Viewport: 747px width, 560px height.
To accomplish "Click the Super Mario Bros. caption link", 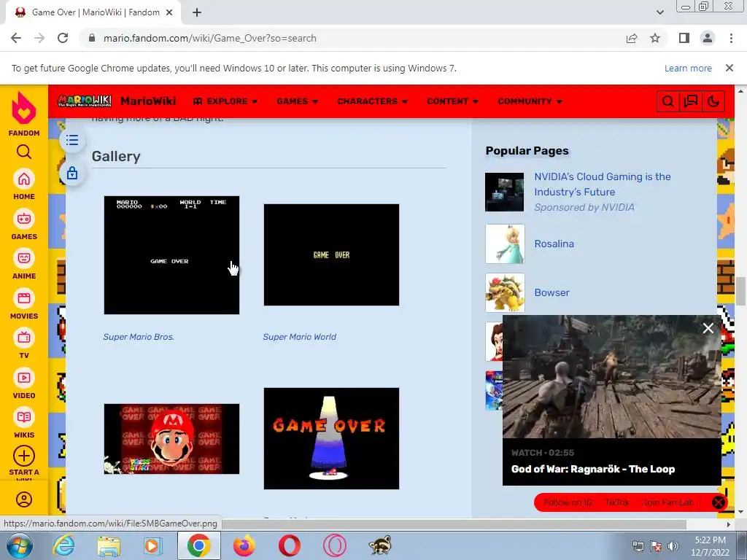I will pos(139,337).
